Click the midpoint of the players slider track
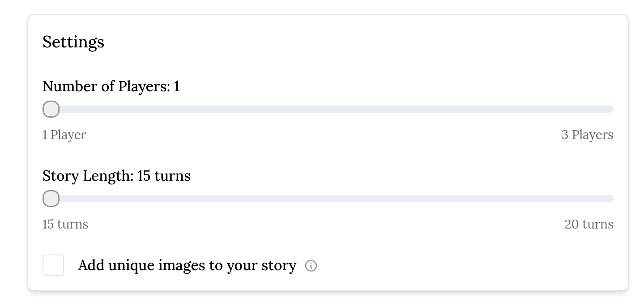Viewport: 644px width, 305px height. click(328, 109)
